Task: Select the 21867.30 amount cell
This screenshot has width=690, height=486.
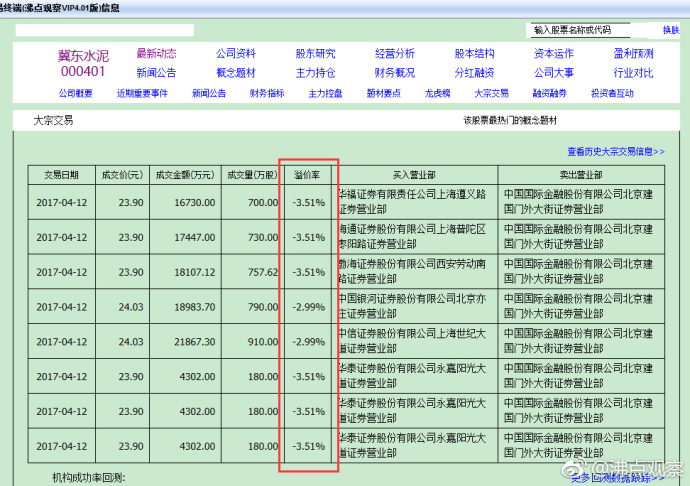Action: (185, 342)
